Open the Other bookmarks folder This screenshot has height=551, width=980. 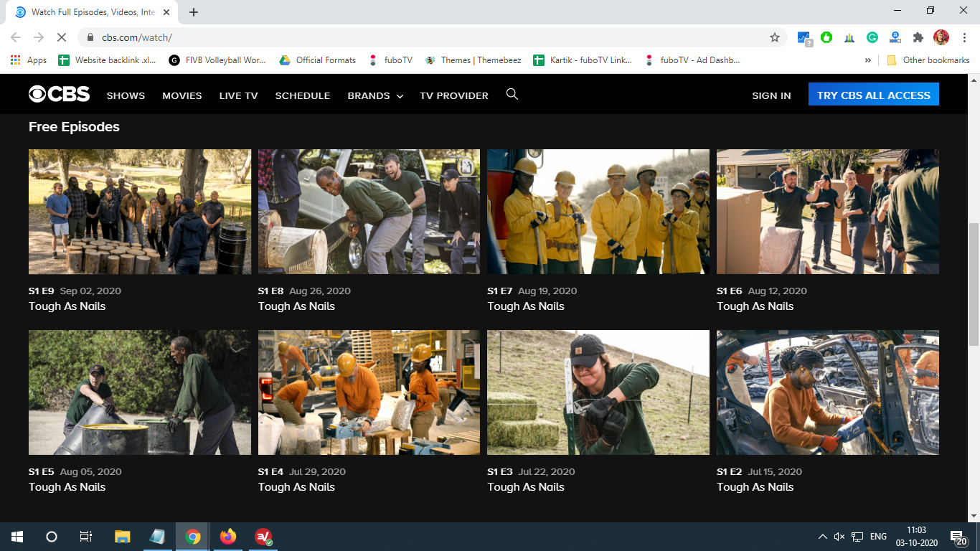pos(928,60)
